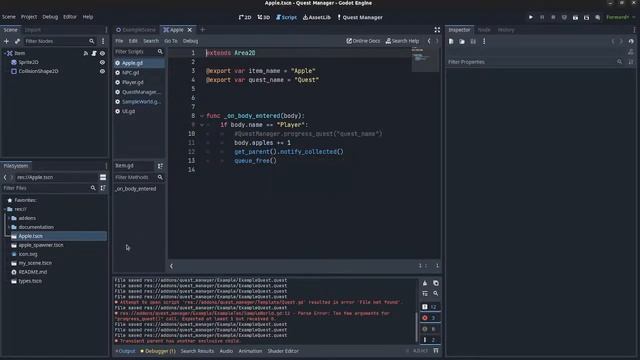The width and height of the screenshot is (640, 360).
Task: Instance a child scene via chain-link icon
Action: pyautogui.click(x=17, y=41)
